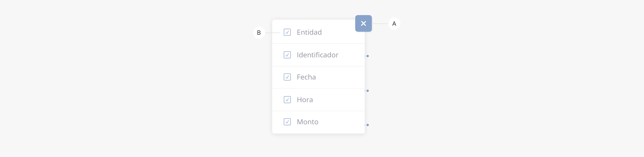Viewport: 644px width, 157px height.
Task: Click the white X glyph inside blue button
Action: (x=363, y=23)
